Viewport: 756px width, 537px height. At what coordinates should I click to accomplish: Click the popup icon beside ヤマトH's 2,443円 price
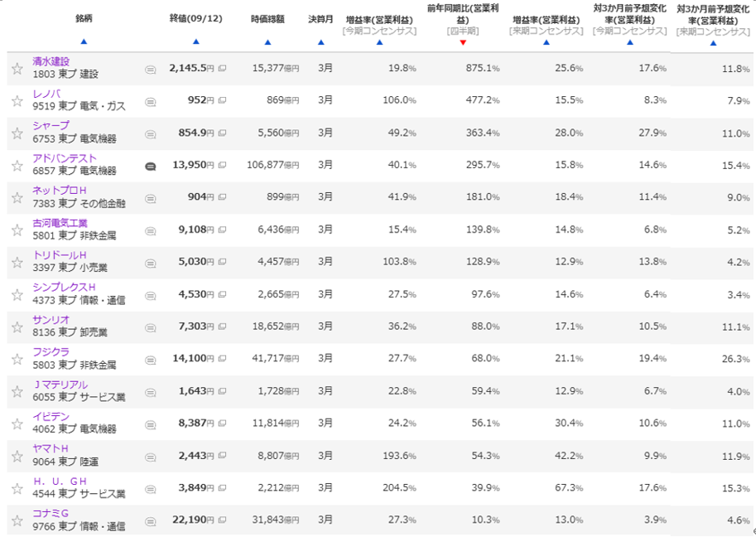pos(222,456)
